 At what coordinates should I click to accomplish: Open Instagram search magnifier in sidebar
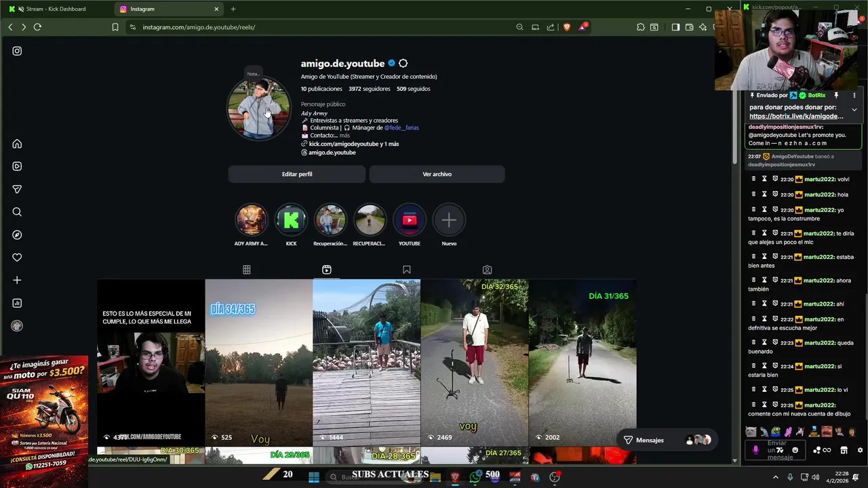(x=17, y=212)
